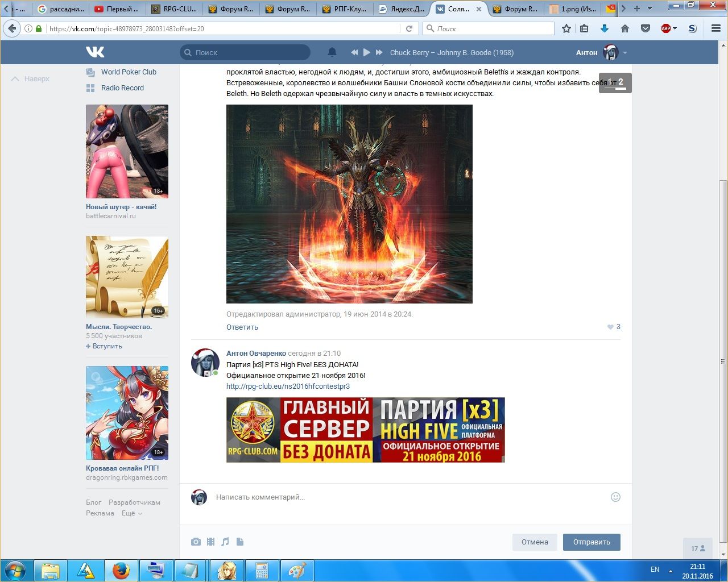Screen dimensions: 728x582
Task: Click Ответить under the Beleth post
Action: pyautogui.click(x=242, y=327)
